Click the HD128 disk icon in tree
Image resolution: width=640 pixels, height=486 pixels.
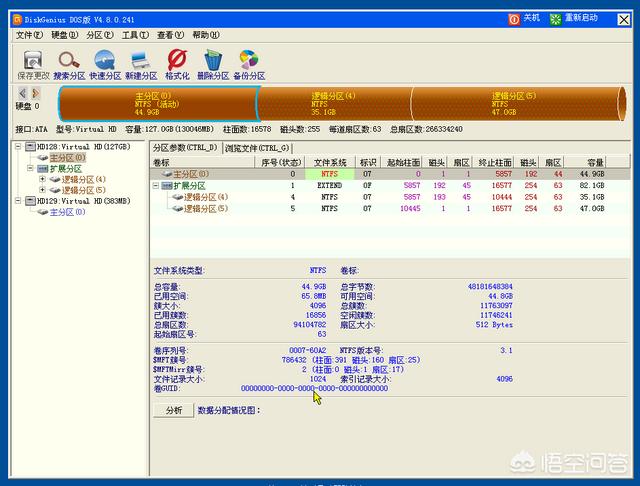coord(31,146)
